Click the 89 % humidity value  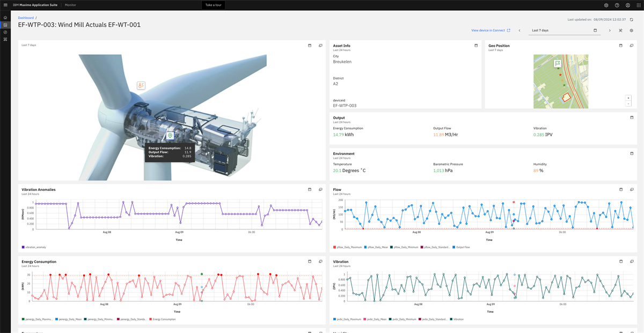pos(538,171)
